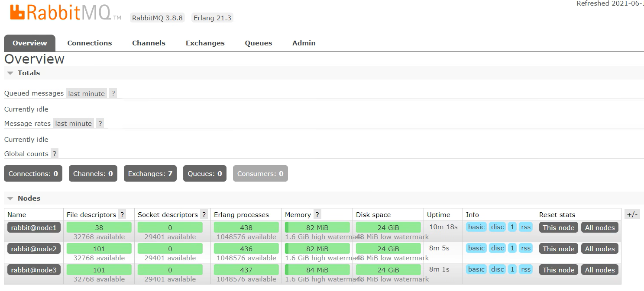Click the Erlang processes column header
Screen dimensions: 644x291
(241, 214)
